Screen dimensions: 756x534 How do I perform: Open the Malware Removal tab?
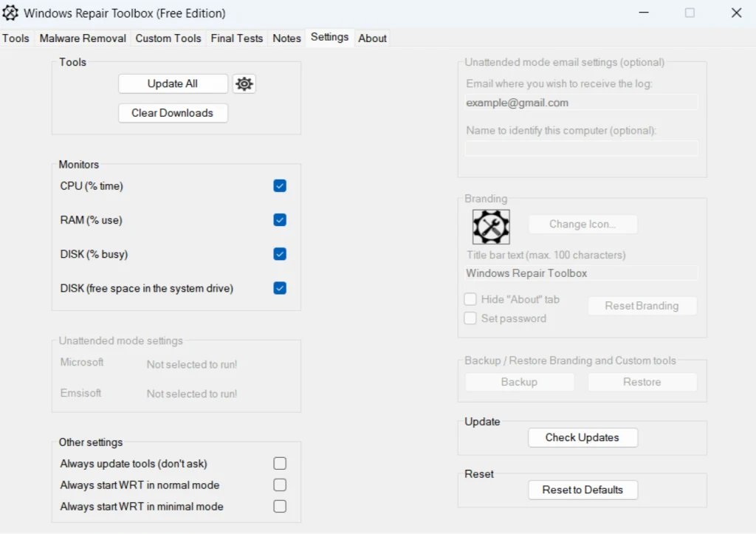point(82,38)
